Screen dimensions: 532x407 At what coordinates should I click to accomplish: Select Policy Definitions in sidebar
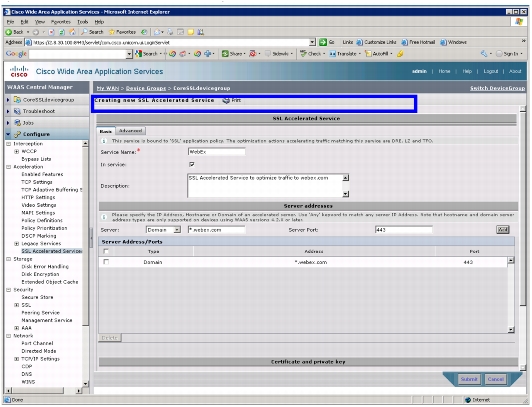click(42, 220)
